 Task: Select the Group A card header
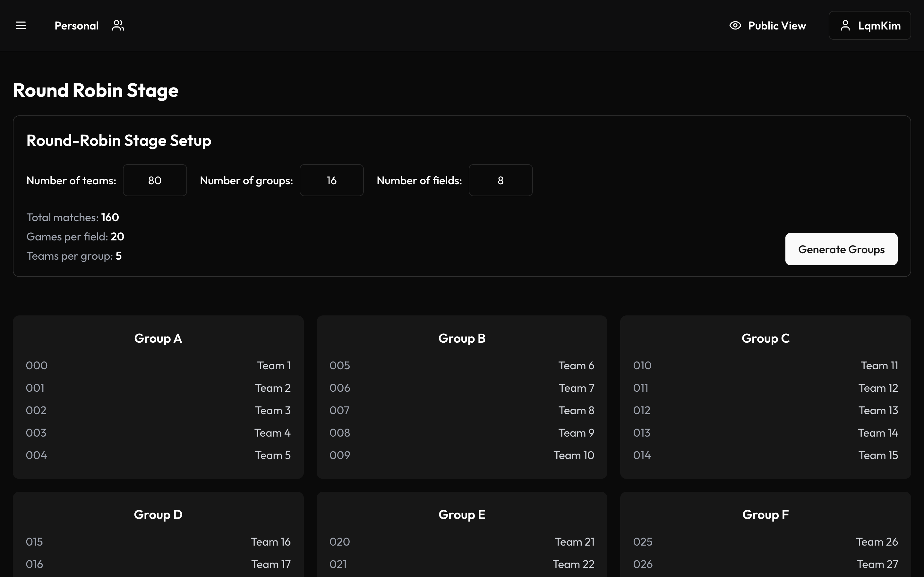[x=158, y=339]
